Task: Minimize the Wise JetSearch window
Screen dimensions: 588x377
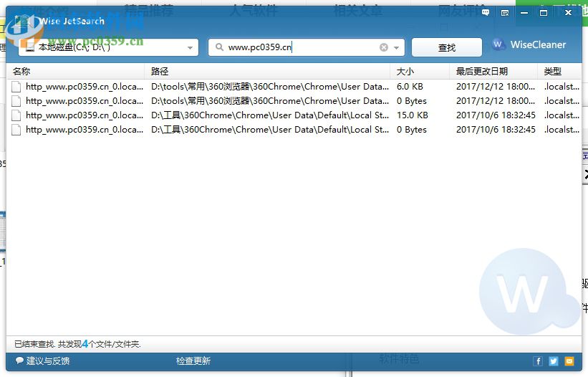Action: click(x=524, y=13)
